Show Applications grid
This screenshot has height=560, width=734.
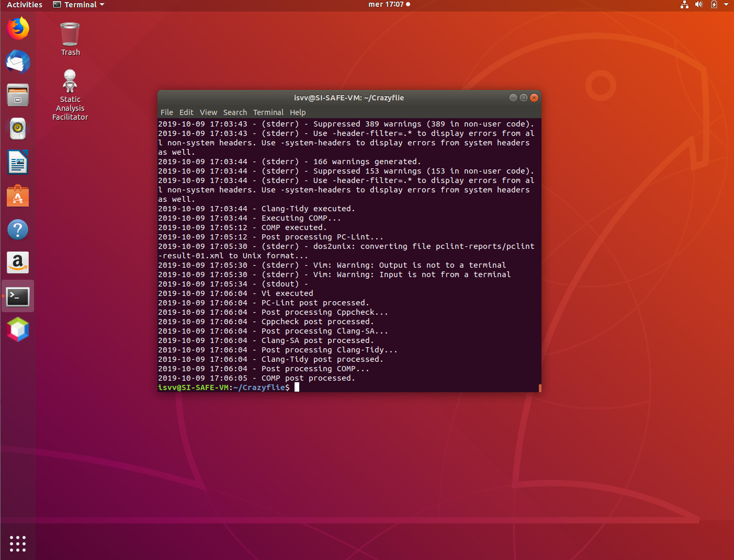(18, 543)
